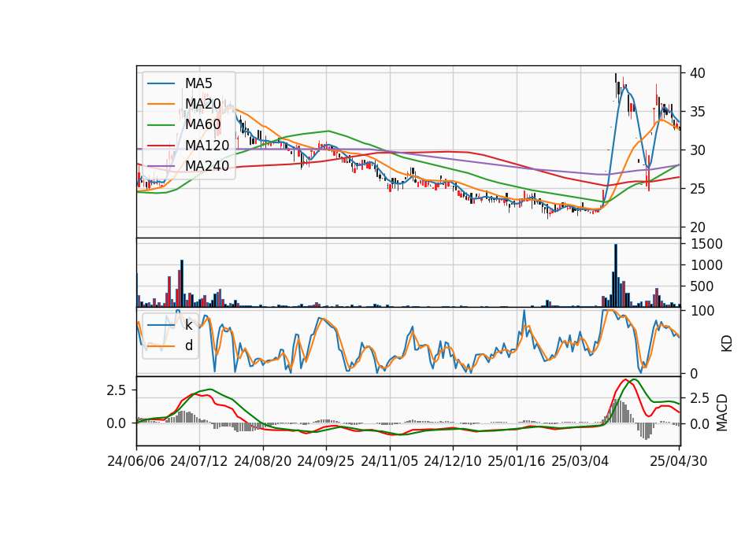Click the price axis value 35

click(698, 112)
